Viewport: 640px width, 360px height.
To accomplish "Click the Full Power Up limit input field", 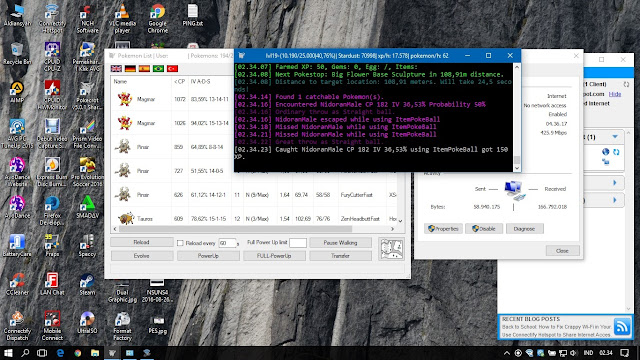I will pos(298,243).
